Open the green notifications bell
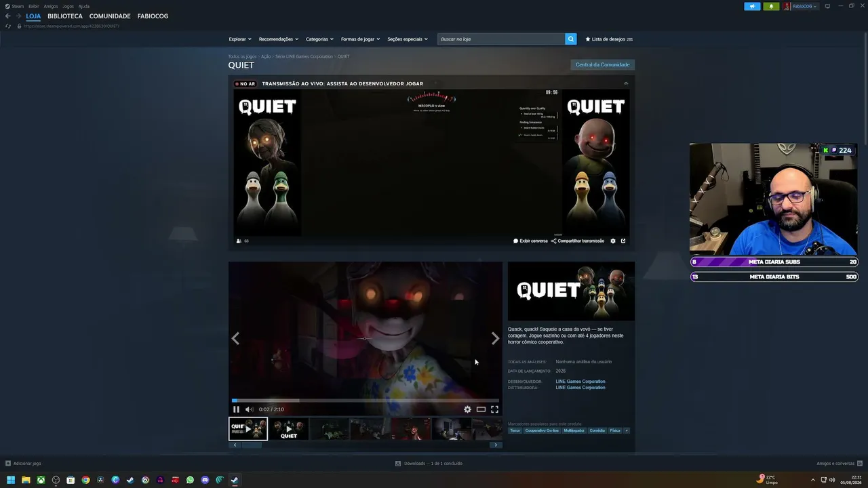The height and width of the screenshot is (488, 868). click(x=771, y=6)
